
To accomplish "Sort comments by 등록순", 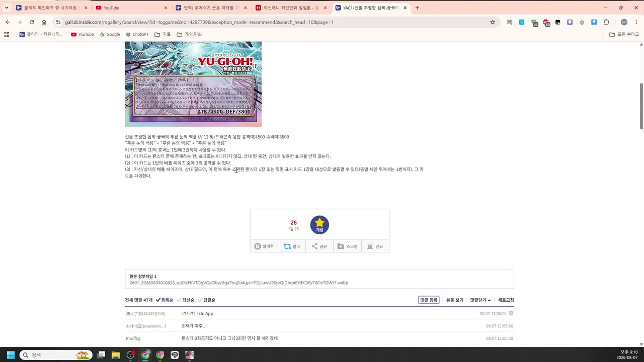I will coord(165,300).
